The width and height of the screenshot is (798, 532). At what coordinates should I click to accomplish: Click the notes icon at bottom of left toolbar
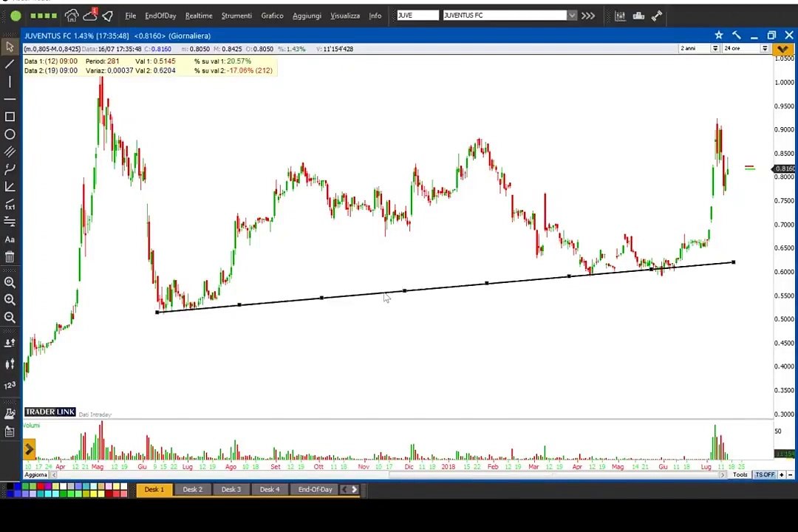[10, 432]
